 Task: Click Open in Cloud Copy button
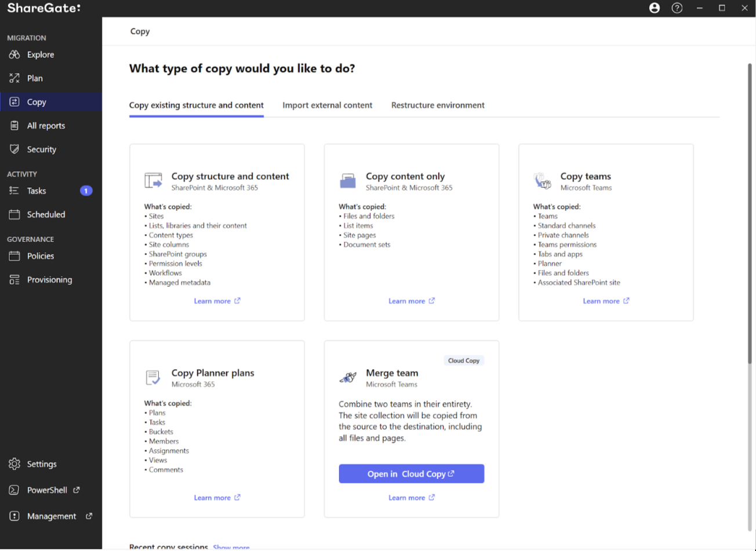pos(411,474)
